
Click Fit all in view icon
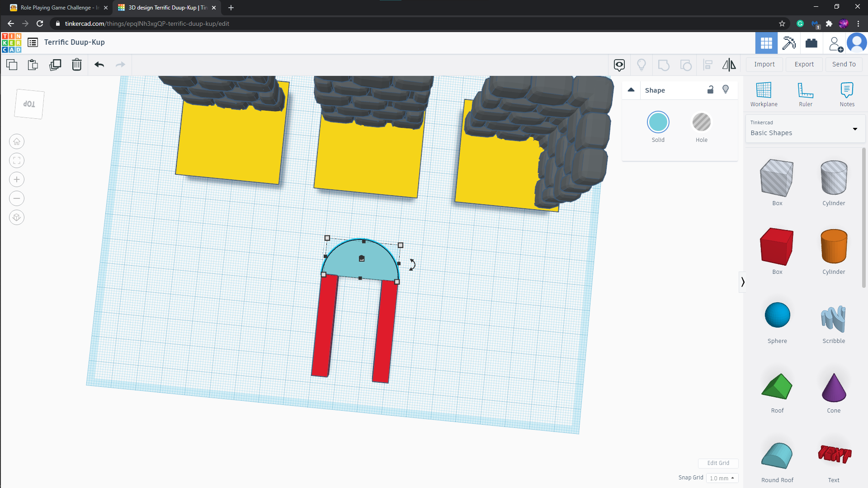coord(17,160)
